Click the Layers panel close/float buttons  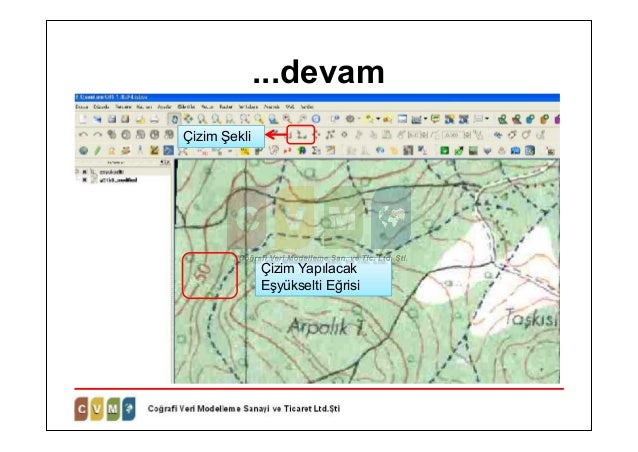point(165,163)
